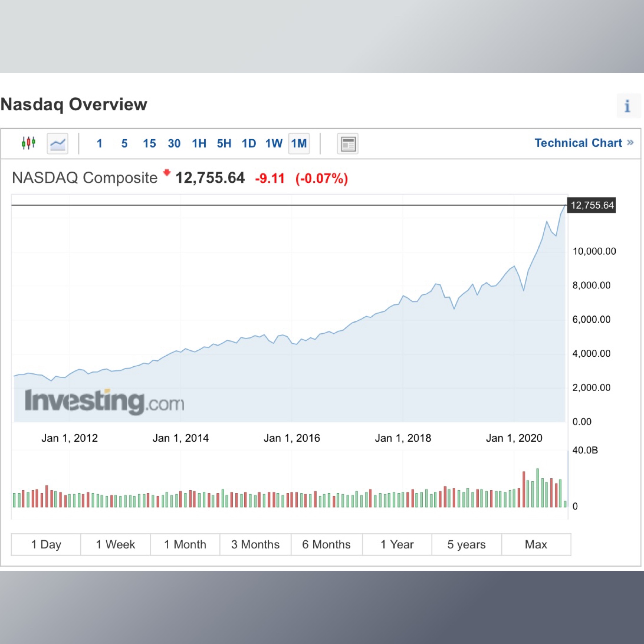Click the Jan 1, 2012 axis label
644x644 pixels.
69,438
